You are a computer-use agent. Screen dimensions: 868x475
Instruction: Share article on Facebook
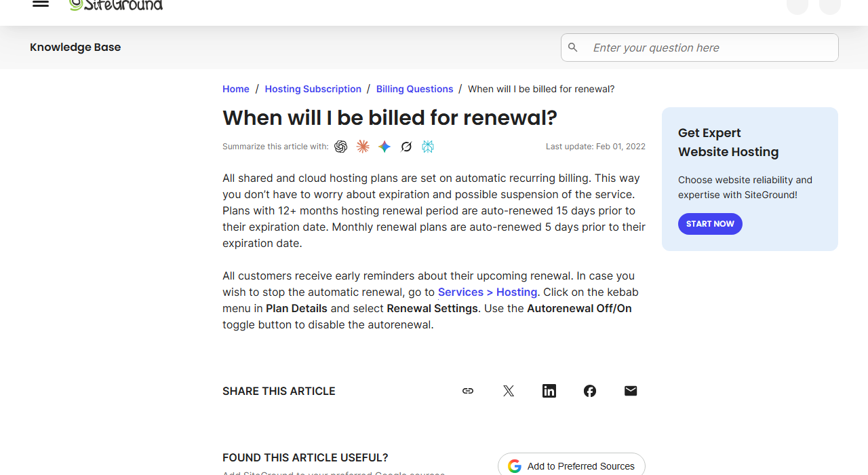pyautogui.click(x=590, y=391)
